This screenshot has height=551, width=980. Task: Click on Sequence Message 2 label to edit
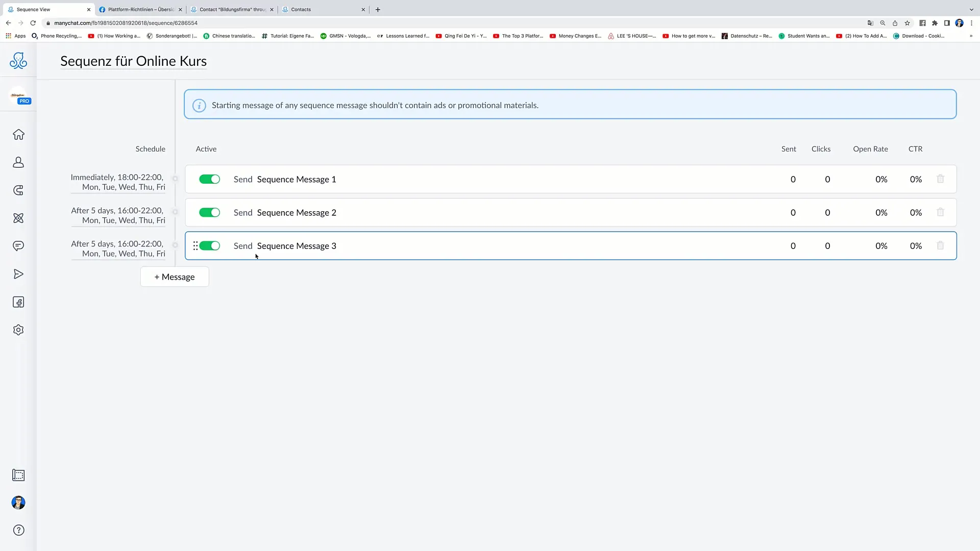(296, 212)
